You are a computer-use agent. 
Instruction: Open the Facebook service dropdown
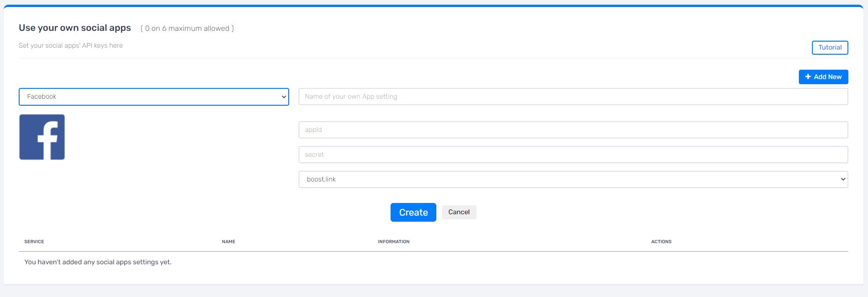153,97
